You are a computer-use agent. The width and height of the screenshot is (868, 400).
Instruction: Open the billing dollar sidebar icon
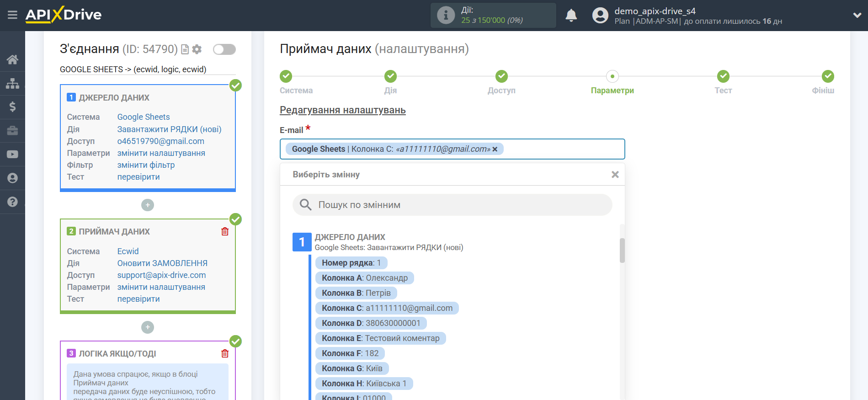[x=12, y=107]
